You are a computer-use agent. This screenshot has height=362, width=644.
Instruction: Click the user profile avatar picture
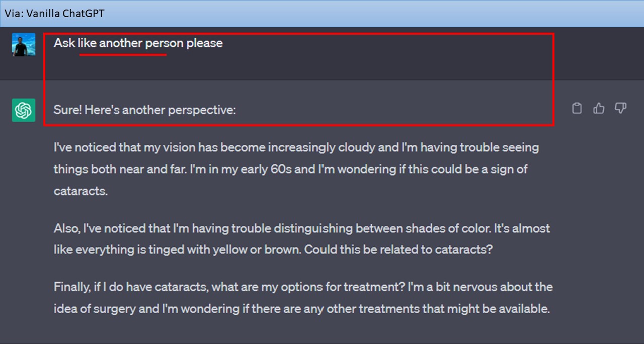[x=24, y=45]
